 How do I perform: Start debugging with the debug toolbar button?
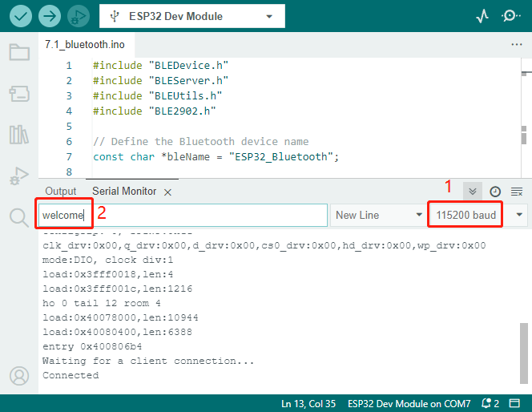pyautogui.click(x=79, y=16)
